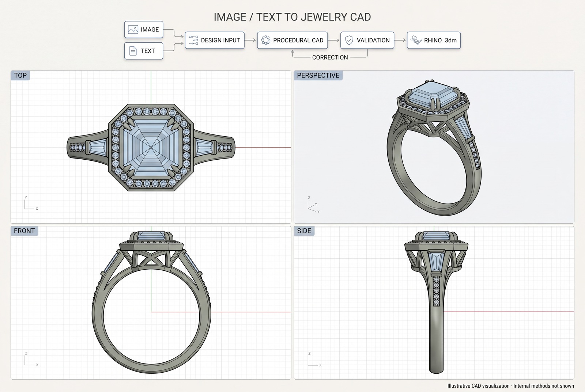Click the CORRECTION feedback label
Image resolution: width=585 pixels, height=392 pixels.
tap(330, 57)
